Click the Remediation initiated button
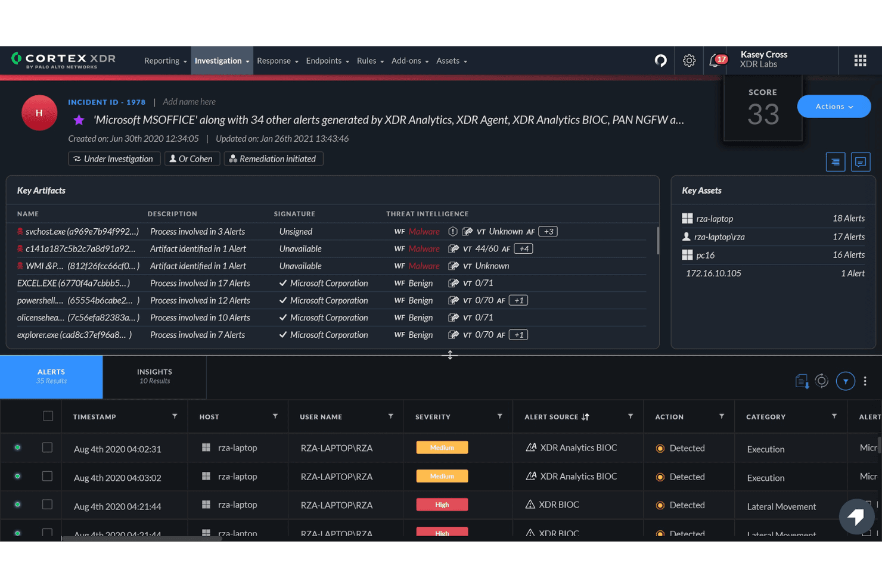This screenshot has height=588, width=882. 274,159
